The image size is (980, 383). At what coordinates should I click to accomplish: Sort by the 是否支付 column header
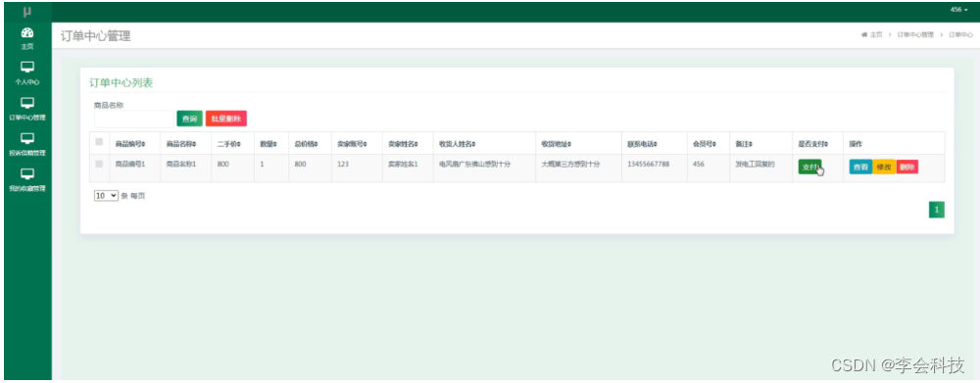(813, 144)
